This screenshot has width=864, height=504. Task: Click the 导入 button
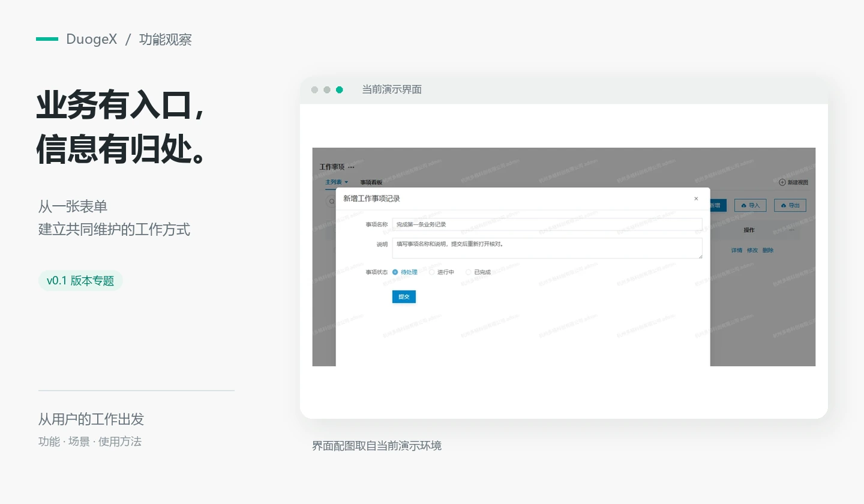point(750,205)
